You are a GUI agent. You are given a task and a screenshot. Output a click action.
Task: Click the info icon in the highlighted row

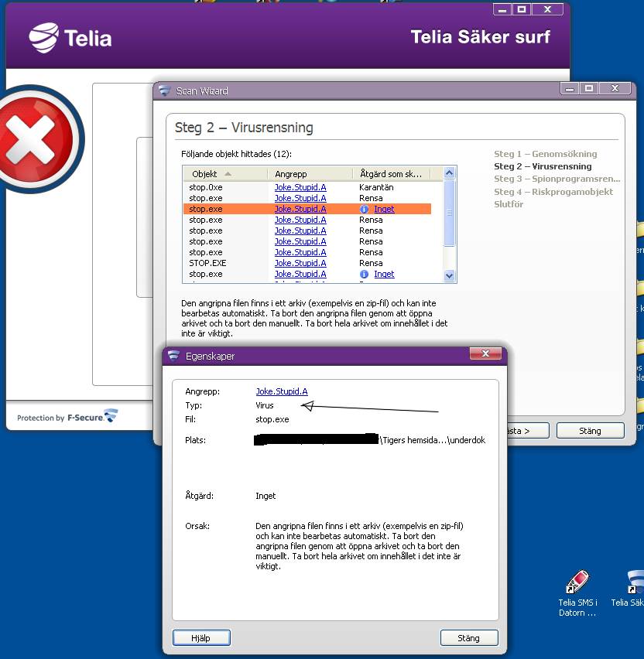tap(365, 210)
